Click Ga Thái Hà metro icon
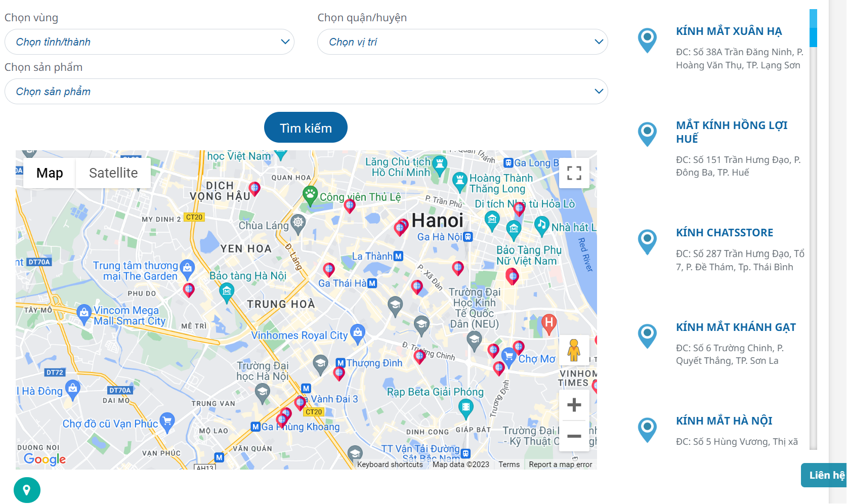This screenshot has height=504, width=847. pos(372,283)
